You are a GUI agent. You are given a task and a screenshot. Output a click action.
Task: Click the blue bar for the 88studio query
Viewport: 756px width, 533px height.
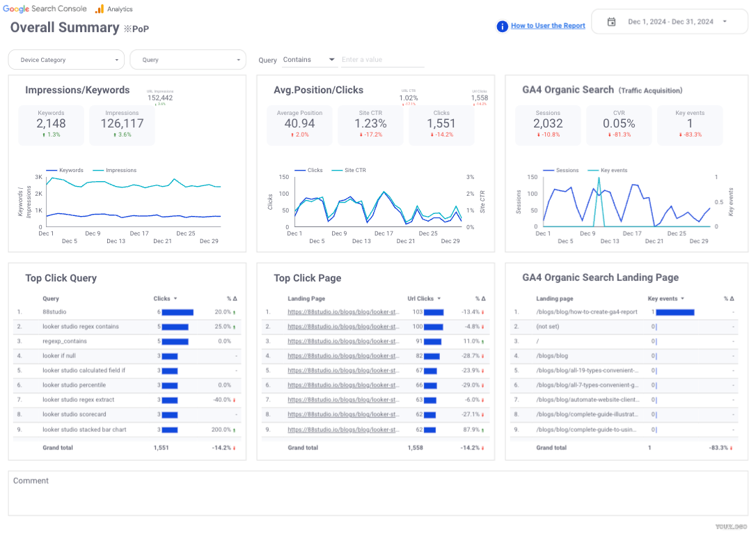point(178,312)
